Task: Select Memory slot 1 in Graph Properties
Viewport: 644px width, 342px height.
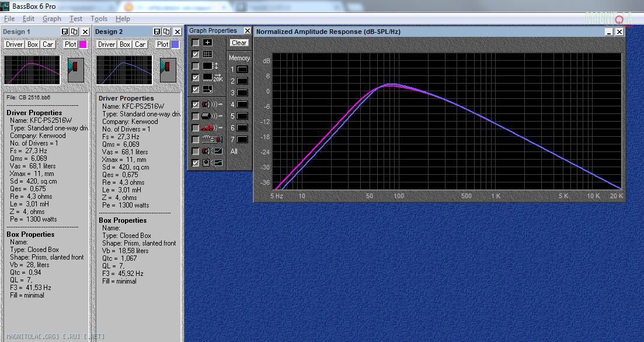Action: [242, 70]
